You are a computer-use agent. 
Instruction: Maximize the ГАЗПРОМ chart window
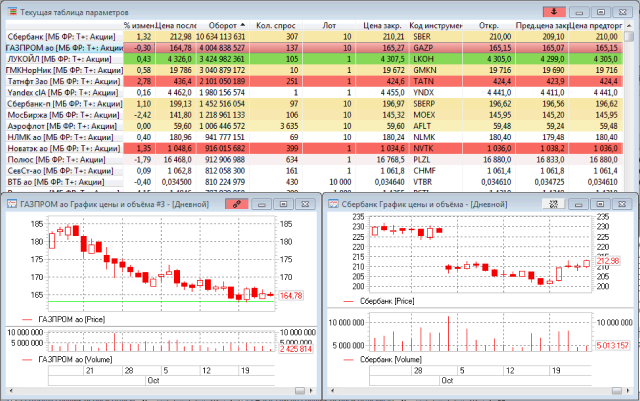(x=283, y=203)
